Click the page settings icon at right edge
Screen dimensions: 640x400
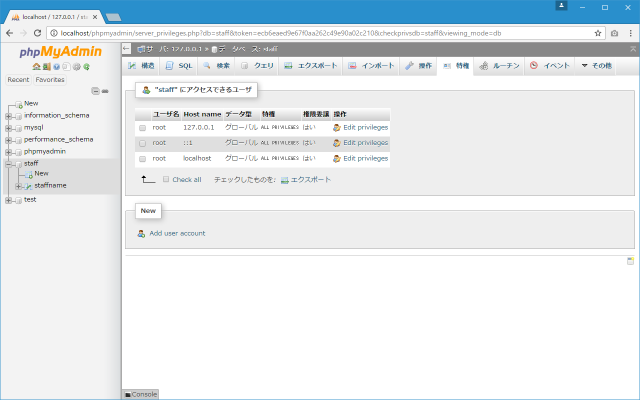(x=630, y=261)
